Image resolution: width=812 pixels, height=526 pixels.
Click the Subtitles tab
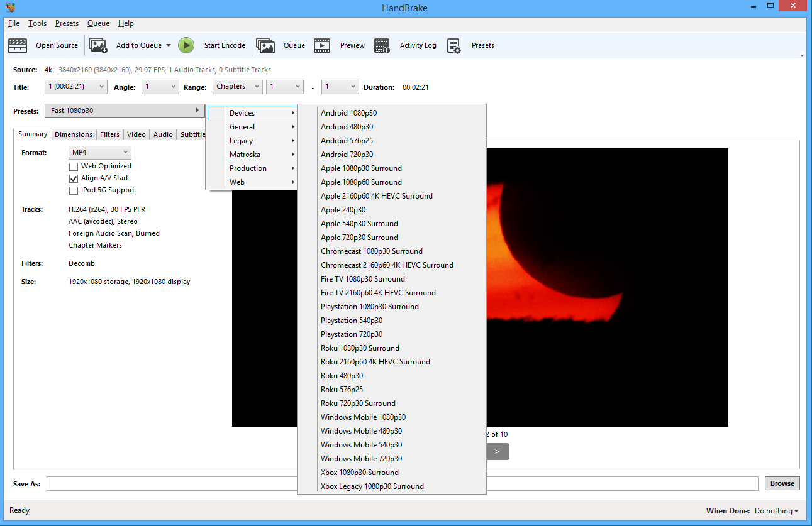[x=192, y=134]
